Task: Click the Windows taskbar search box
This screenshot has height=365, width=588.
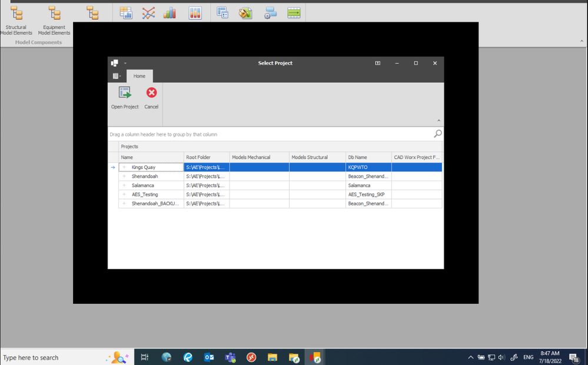Action: pyautogui.click(x=68, y=357)
